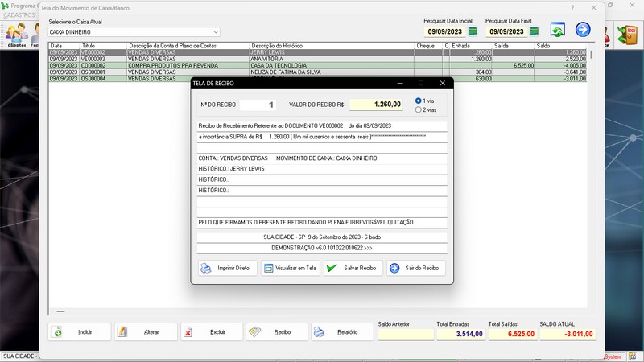
Task: Click Salvar Recibo button
Action: pyautogui.click(x=353, y=268)
